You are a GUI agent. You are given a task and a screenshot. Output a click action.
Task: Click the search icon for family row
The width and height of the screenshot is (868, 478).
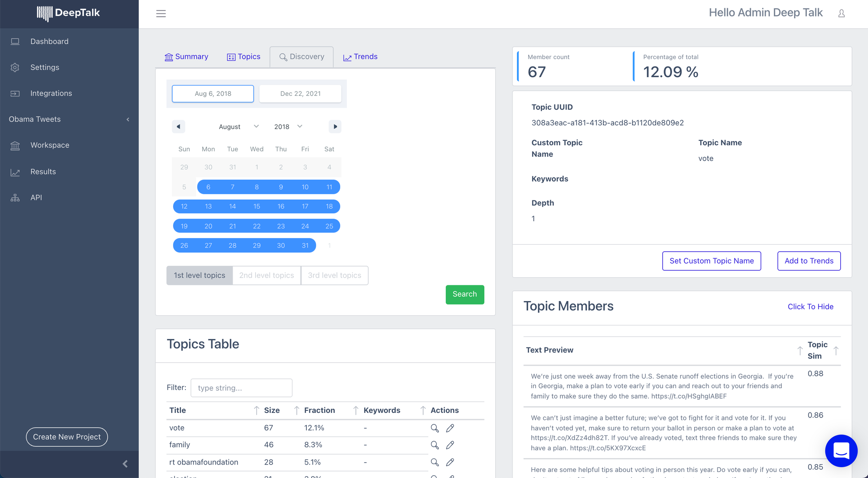[x=434, y=445]
